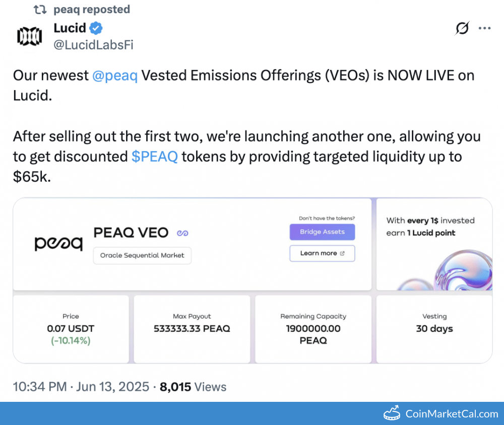Click the 8,015 Views count
The height and width of the screenshot is (425, 504).
(x=193, y=387)
